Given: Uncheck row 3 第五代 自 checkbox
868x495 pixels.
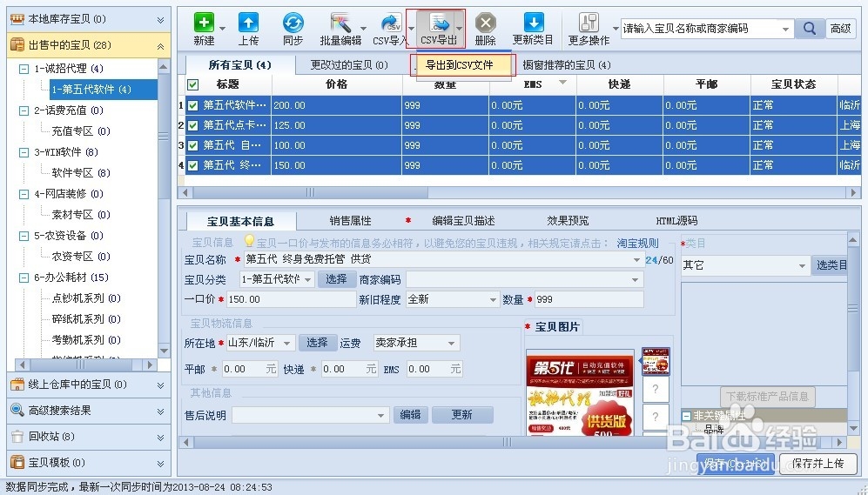Looking at the screenshot, I should click(x=192, y=145).
